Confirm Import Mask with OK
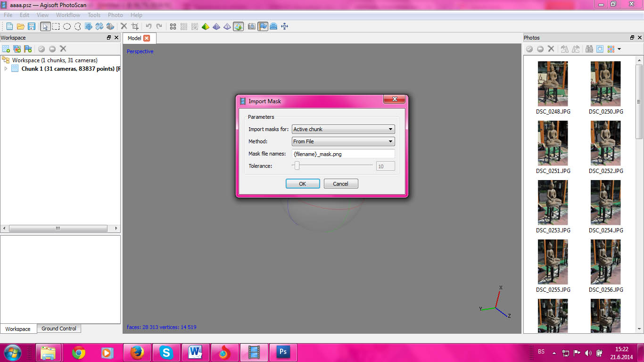Image resolution: width=644 pixels, height=362 pixels. pyautogui.click(x=303, y=184)
